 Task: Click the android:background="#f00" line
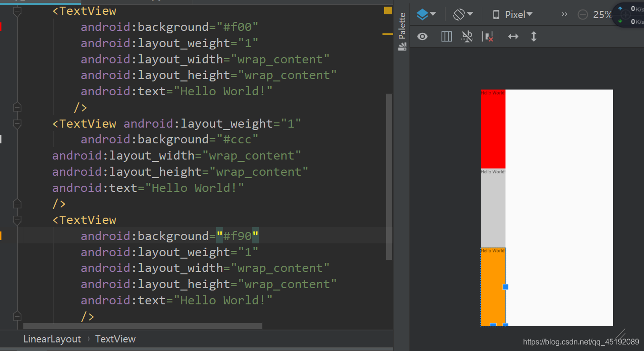[169, 27]
